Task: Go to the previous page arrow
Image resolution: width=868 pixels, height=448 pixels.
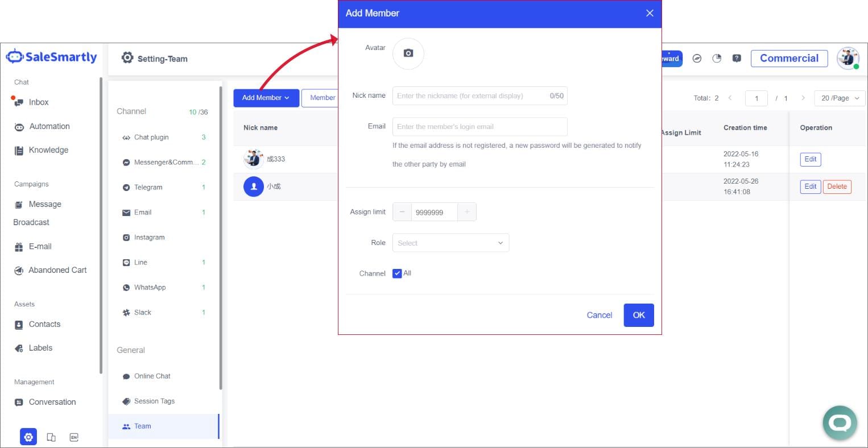Action: click(730, 98)
